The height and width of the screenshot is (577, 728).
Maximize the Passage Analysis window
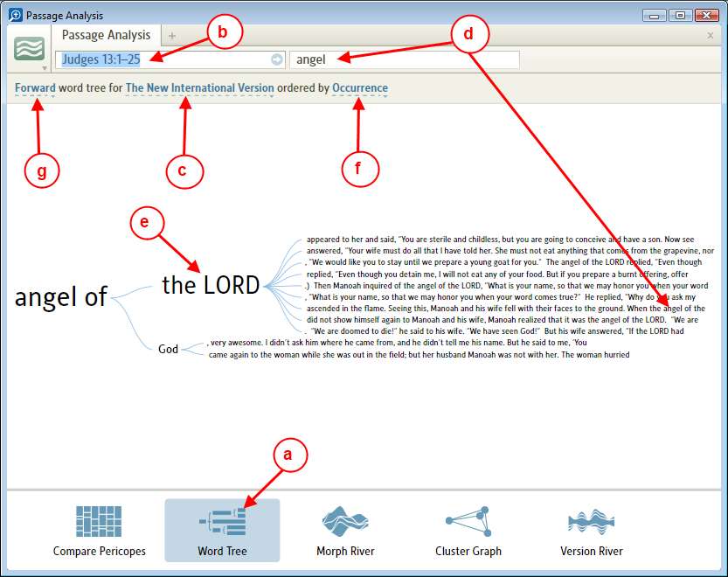[680, 16]
